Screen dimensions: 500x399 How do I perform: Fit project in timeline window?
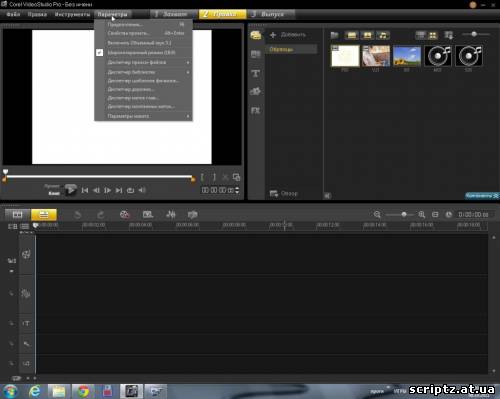click(x=435, y=214)
